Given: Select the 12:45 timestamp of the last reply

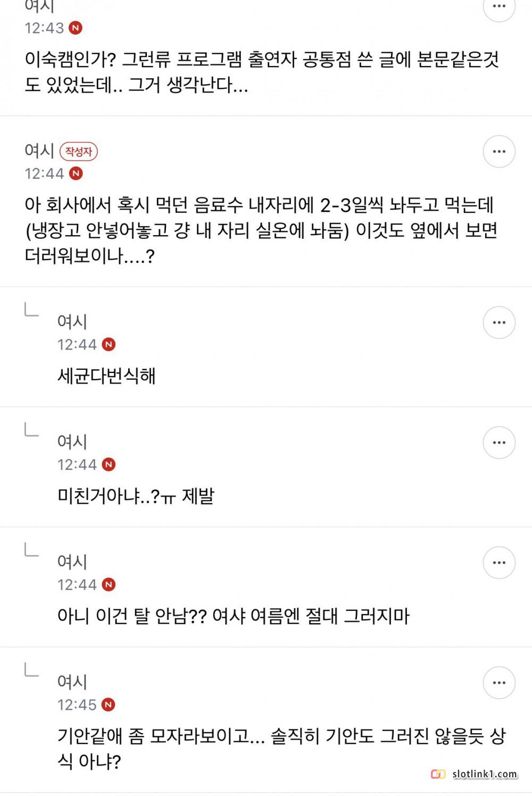Looking at the screenshot, I should pos(77,705).
